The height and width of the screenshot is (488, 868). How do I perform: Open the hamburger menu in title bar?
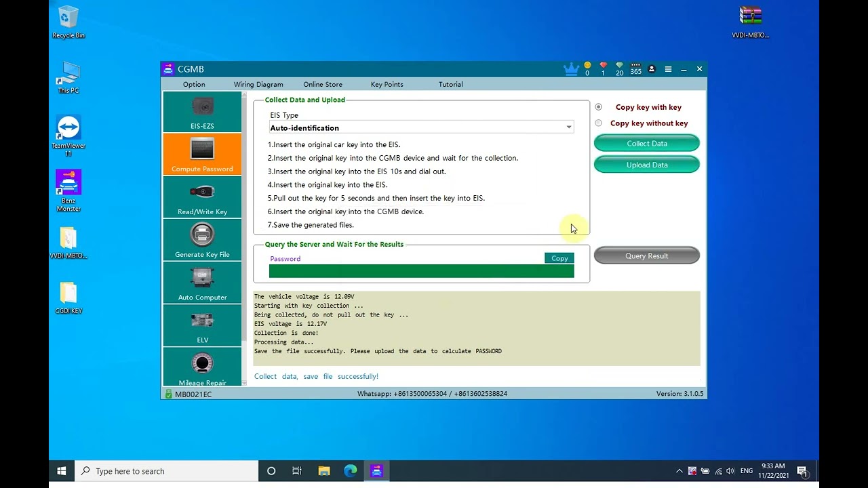[x=668, y=69]
